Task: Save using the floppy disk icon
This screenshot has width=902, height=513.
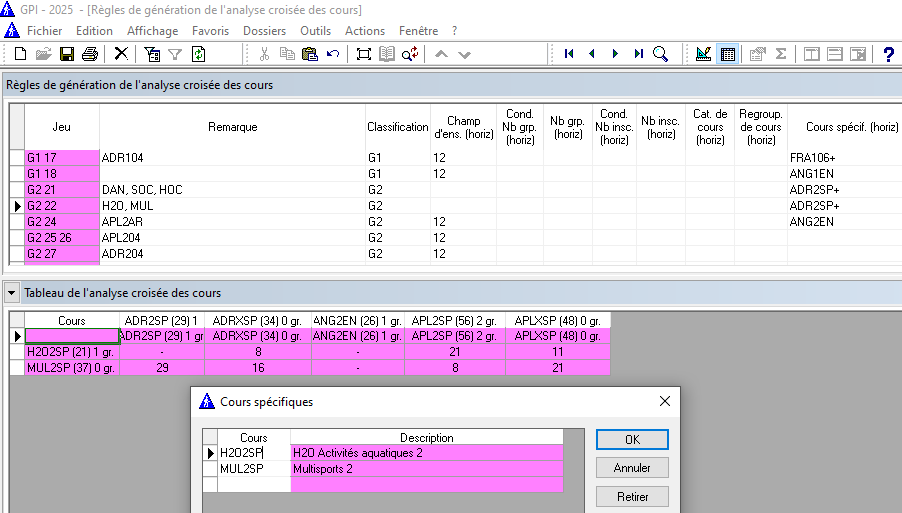Action: pos(67,54)
